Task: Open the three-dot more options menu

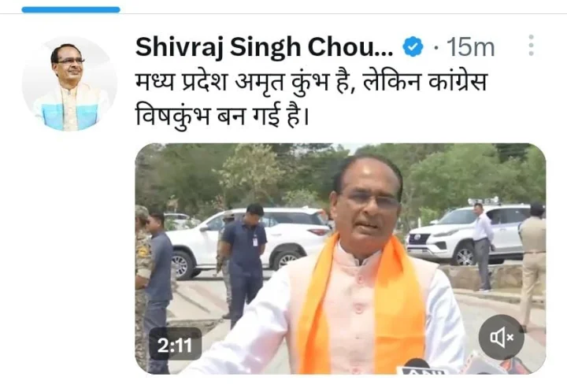Action: [x=531, y=46]
